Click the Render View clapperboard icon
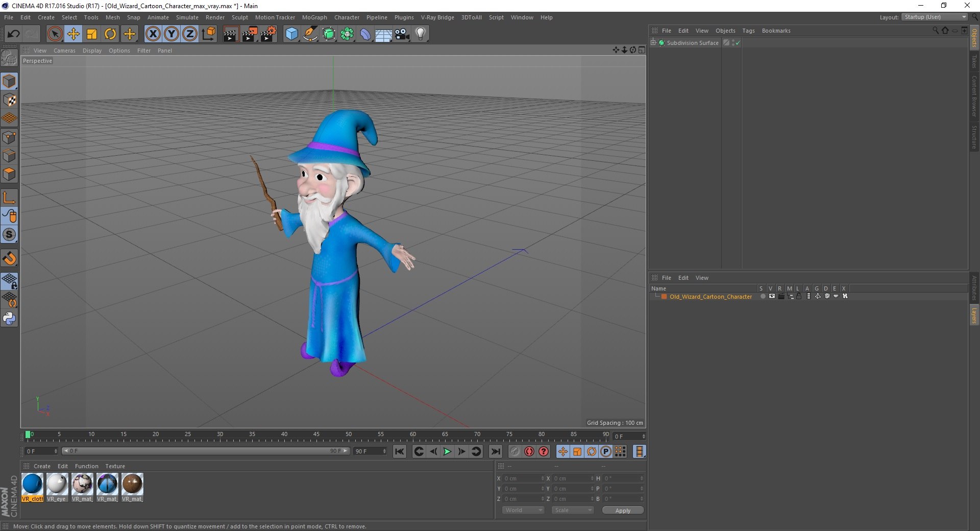This screenshot has height=531, width=980. pyautogui.click(x=231, y=34)
